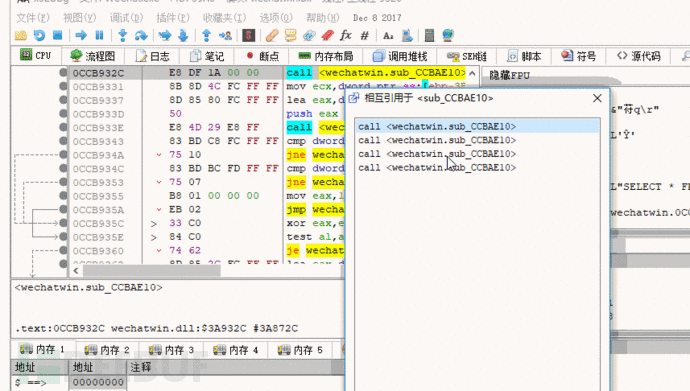Switch to the 脚本 tab
The image size is (690, 391).
[x=524, y=56]
